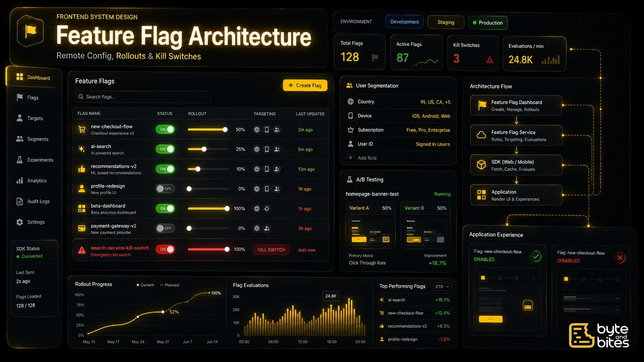Select the Variant B preview card

pos(425,225)
